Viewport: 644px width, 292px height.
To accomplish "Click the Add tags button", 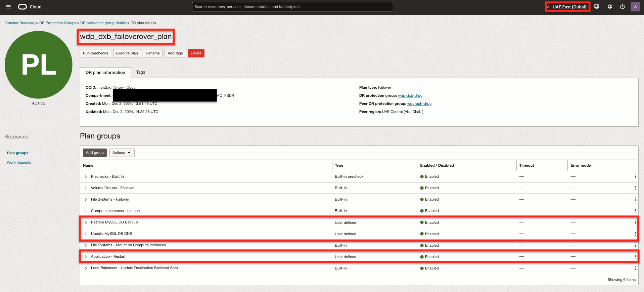I will coord(175,53).
